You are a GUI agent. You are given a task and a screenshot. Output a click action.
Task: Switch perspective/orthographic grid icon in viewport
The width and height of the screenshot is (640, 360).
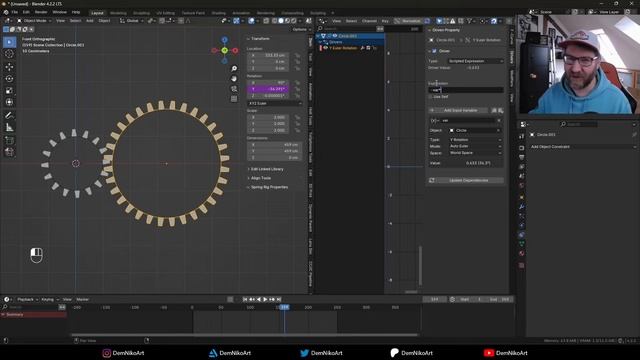click(x=234, y=99)
